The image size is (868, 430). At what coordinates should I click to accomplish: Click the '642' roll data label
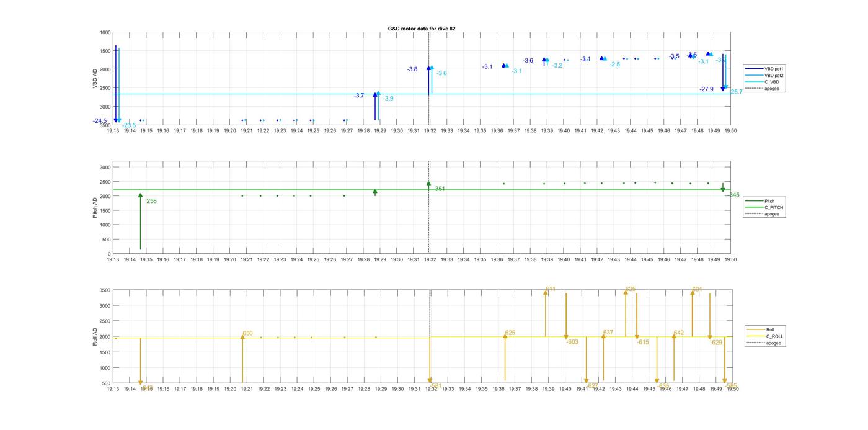pyautogui.click(x=679, y=333)
